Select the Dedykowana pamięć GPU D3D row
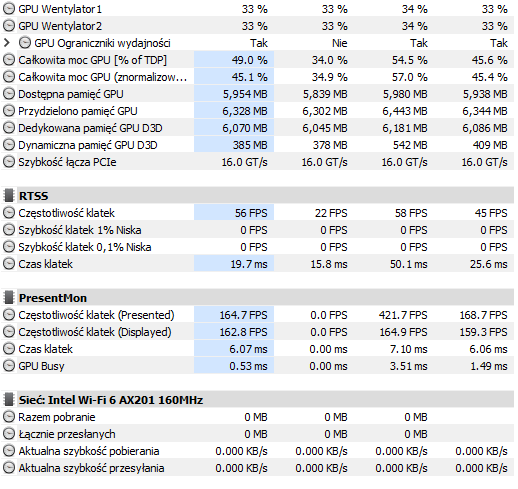Screen dimensions: 518x489 [257, 128]
